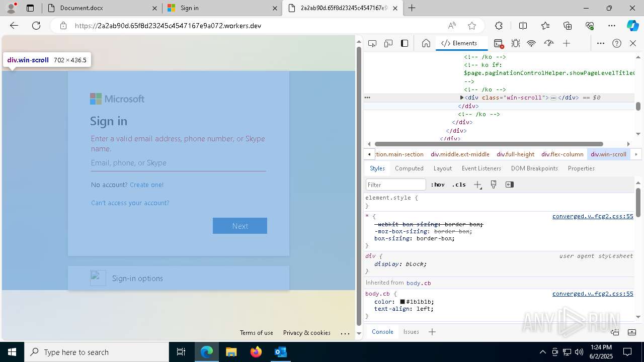
Task: Add more tools with DevTools plus icon
Action: [x=567, y=43]
